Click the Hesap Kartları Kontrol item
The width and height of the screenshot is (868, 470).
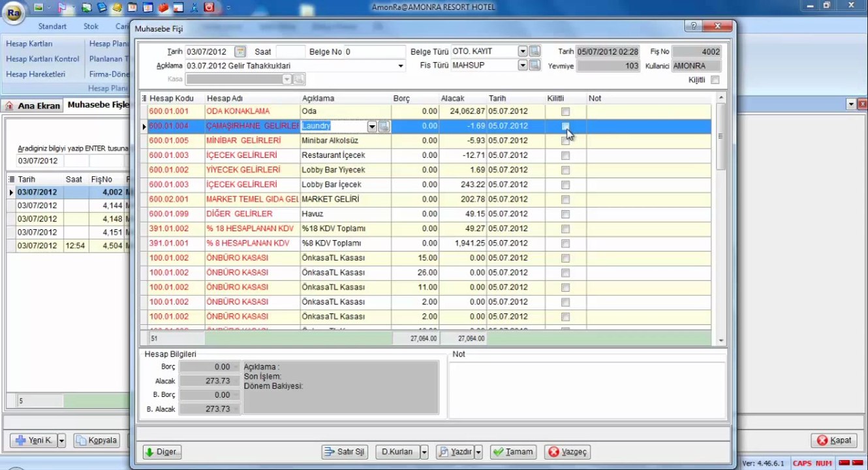tap(42, 59)
